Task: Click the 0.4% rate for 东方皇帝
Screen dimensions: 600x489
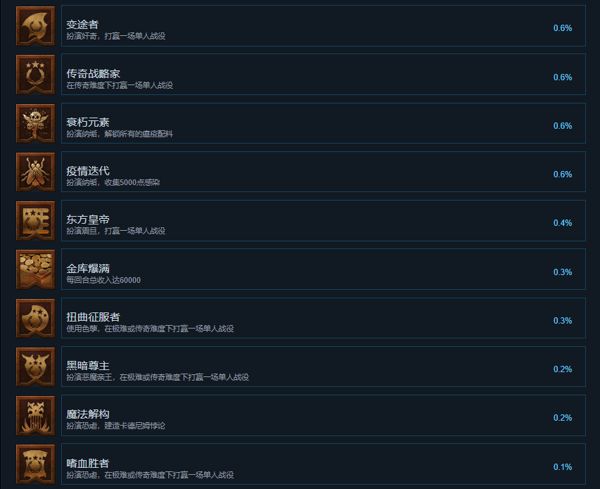Action: (x=562, y=223)
